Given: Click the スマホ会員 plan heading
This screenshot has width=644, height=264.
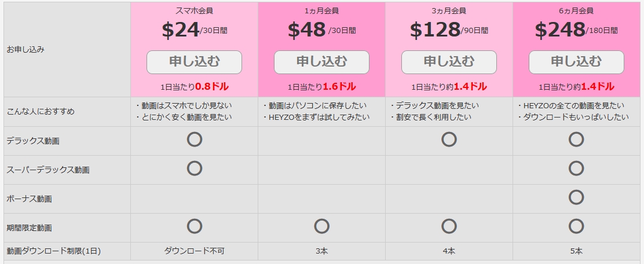Looking at the screenshot, I should coord(194,10).
